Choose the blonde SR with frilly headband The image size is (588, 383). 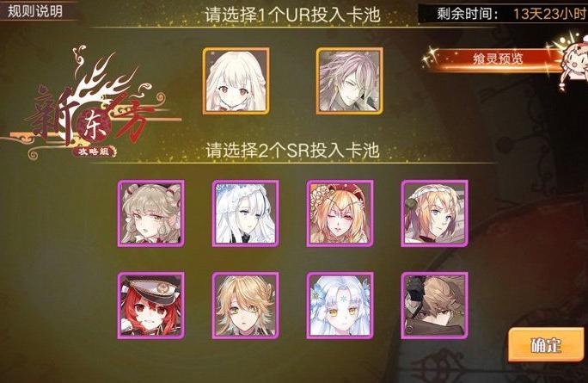click(x=435, y=213)
